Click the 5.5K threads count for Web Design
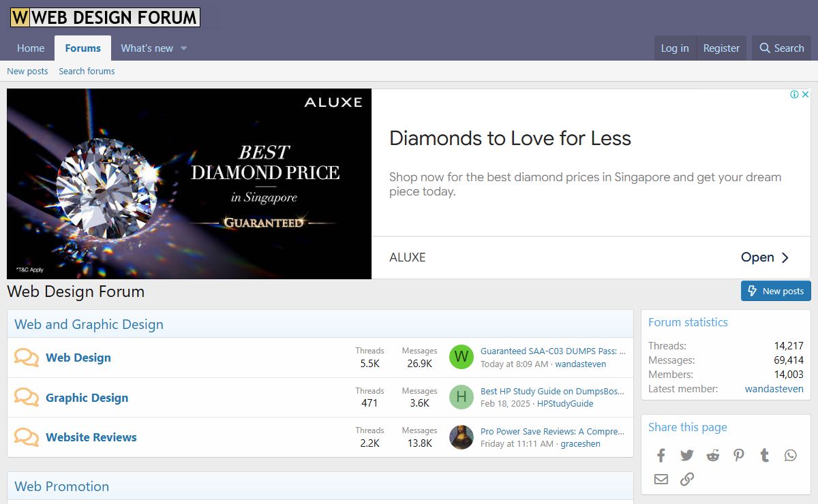This screenshot has height=504, width=818. pyautogui.click(x=369, y=364)
